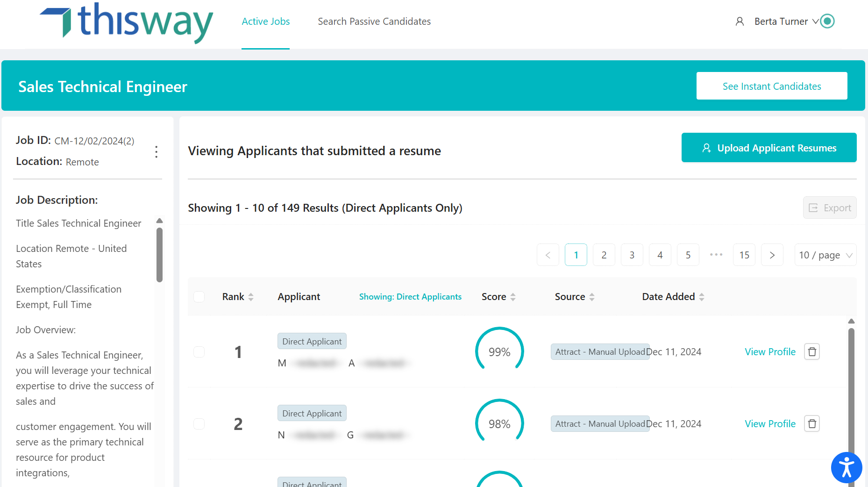Open the accessibility options icon

point(847,467)
